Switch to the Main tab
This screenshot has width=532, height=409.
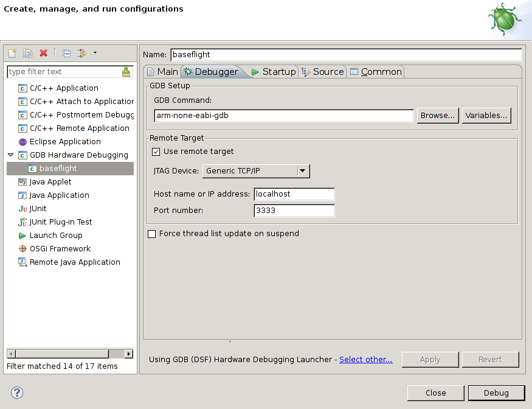[162, 72]
